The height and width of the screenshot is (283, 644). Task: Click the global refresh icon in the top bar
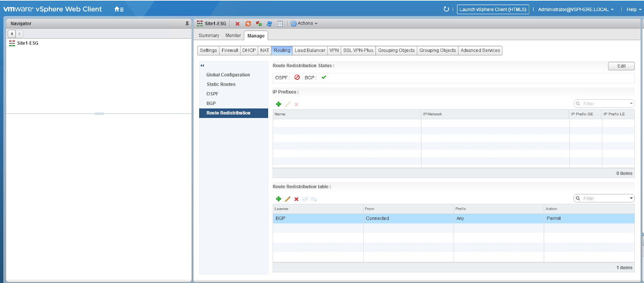(446, 9)
